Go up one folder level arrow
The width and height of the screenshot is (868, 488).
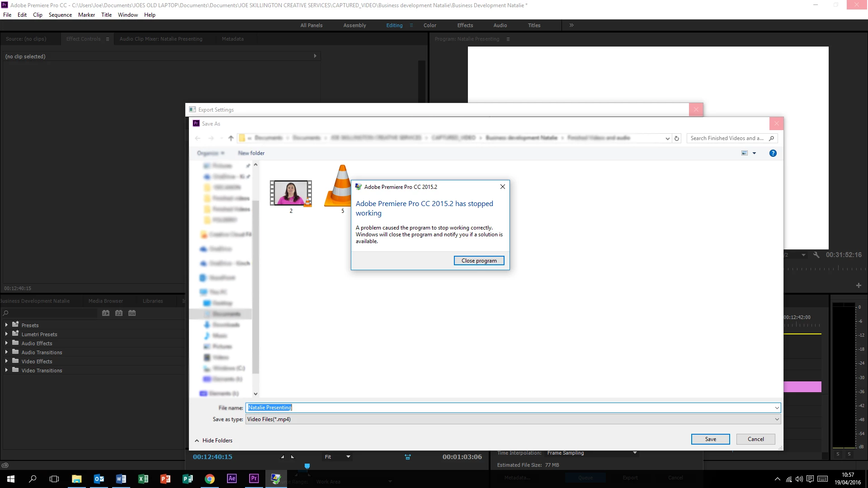tap(231, 138)
